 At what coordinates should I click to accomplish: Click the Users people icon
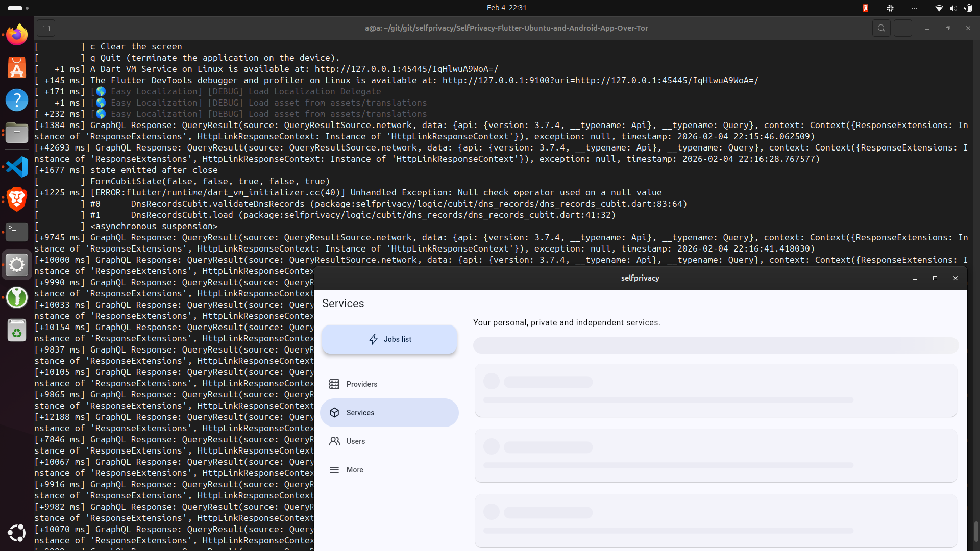(334, 441)
